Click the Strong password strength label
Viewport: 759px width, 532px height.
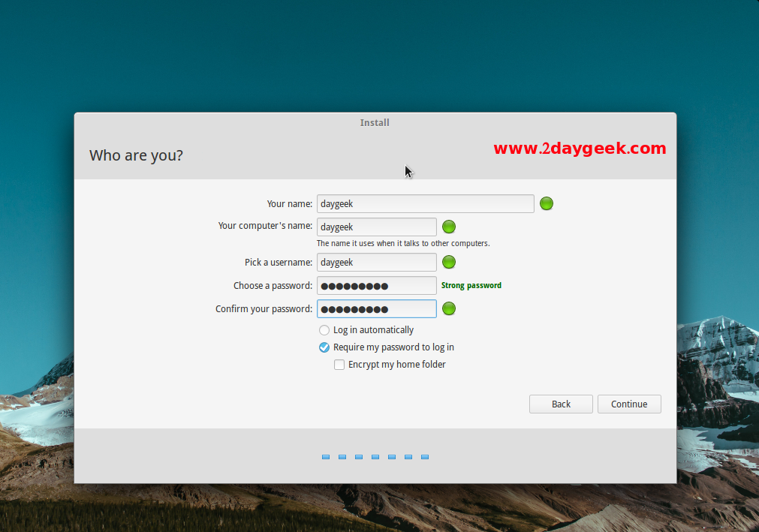coord(471,285)
